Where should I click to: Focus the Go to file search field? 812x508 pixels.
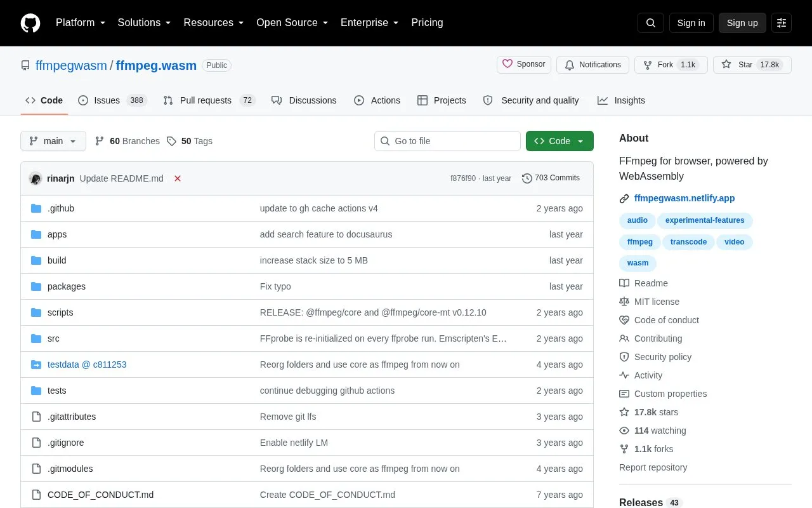pyautogui.click(x=447, y=141)
